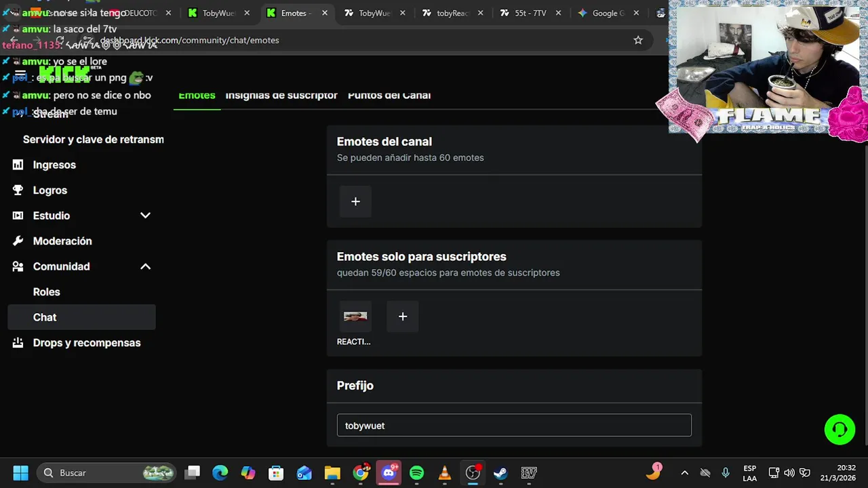868x488 pixels.
Task: Close the Emotes browser tab
Action: [x=325, y=13]
